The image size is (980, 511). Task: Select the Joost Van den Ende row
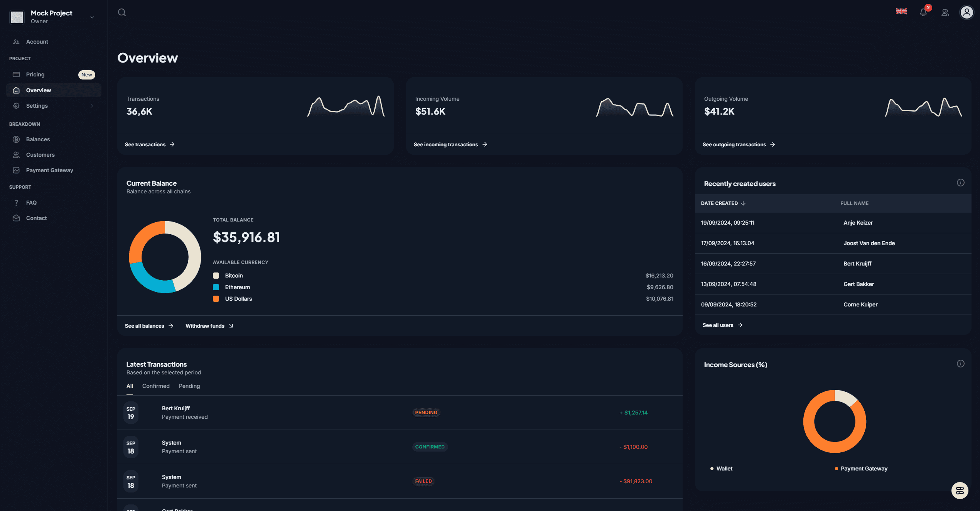click(833, 243)
